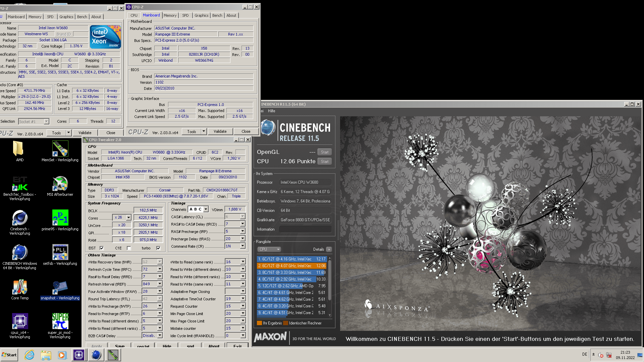Open File Explorer from the taskbar

tap(46, 355)
